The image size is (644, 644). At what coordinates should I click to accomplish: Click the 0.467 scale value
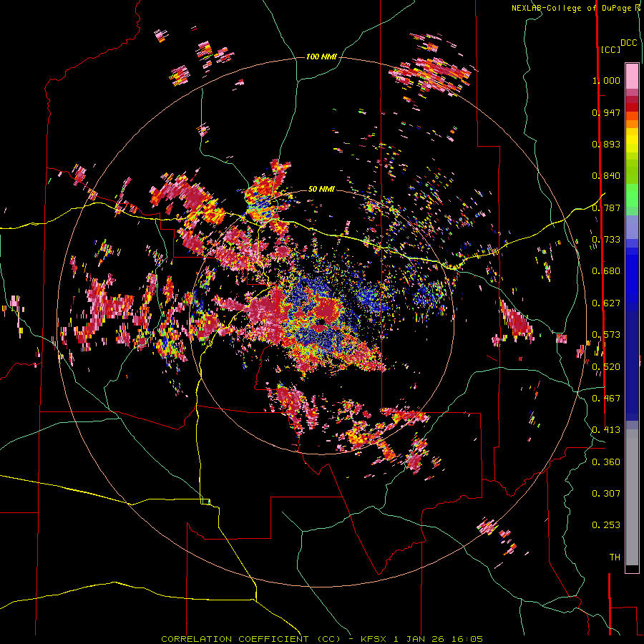[606, 399]
